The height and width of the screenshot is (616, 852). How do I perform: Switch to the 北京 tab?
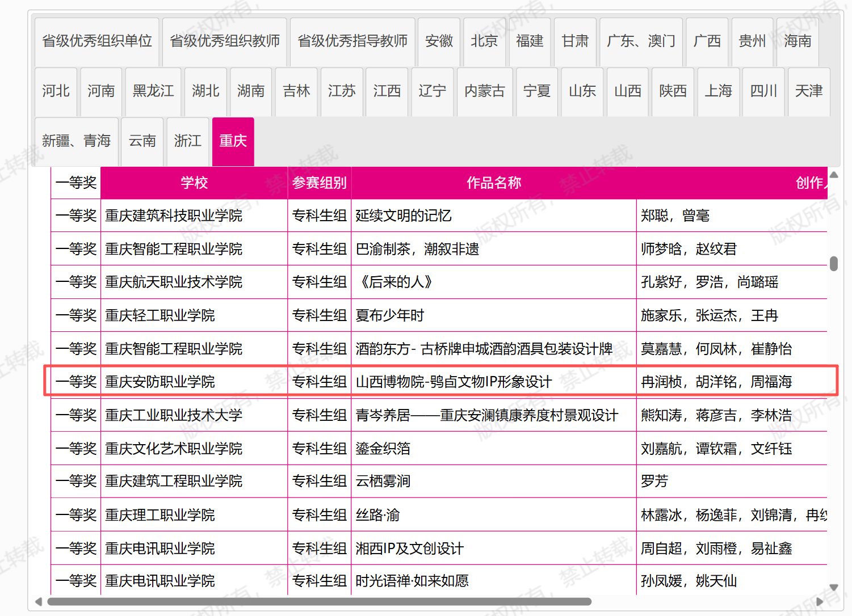point(484,41)
